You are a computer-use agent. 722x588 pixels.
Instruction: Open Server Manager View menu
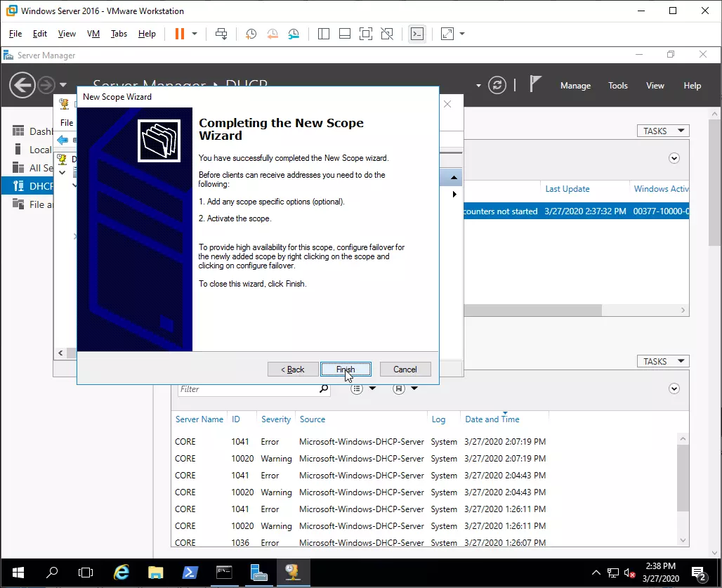655,86
